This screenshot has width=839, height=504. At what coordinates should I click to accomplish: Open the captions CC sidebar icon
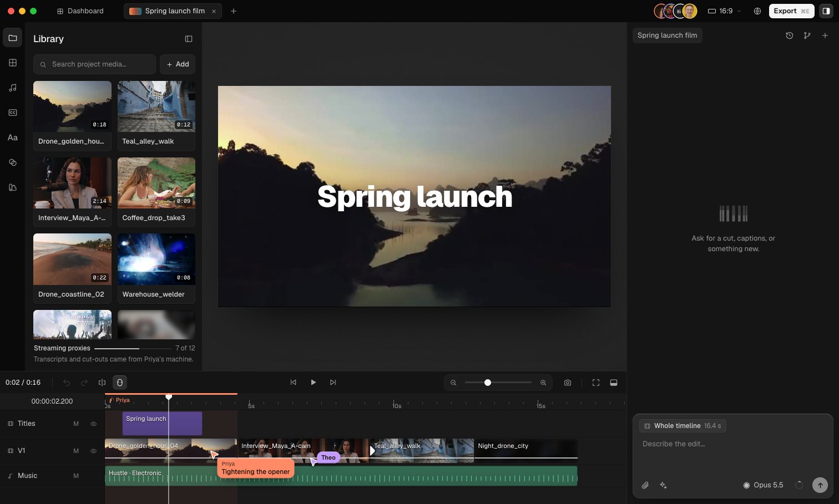[13, 113]
